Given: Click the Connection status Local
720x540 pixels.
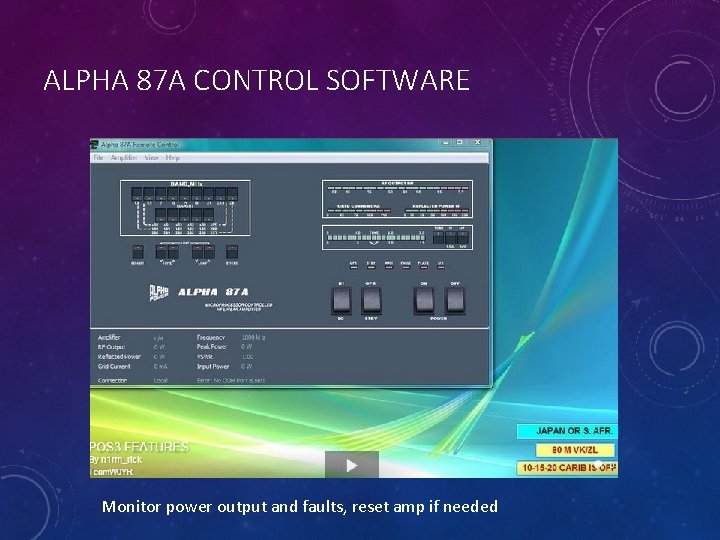Looking at the screenshot, I should [x=160, y=380].
